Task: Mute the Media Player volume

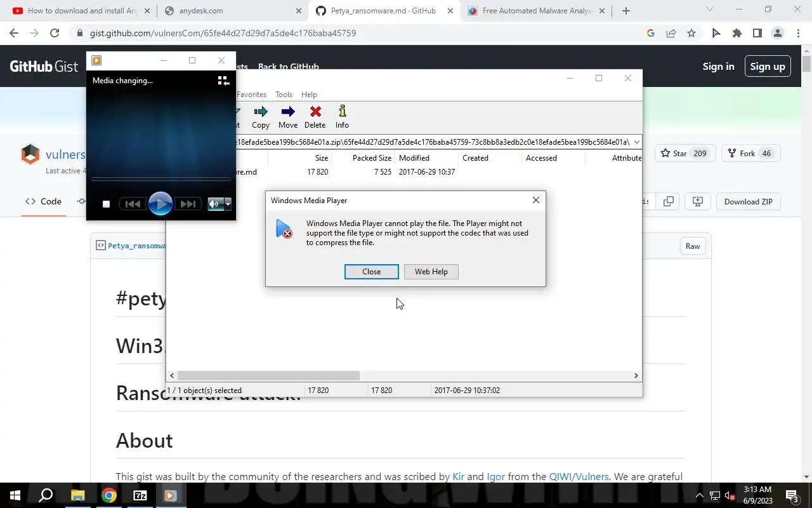Action: coord(214,204)
